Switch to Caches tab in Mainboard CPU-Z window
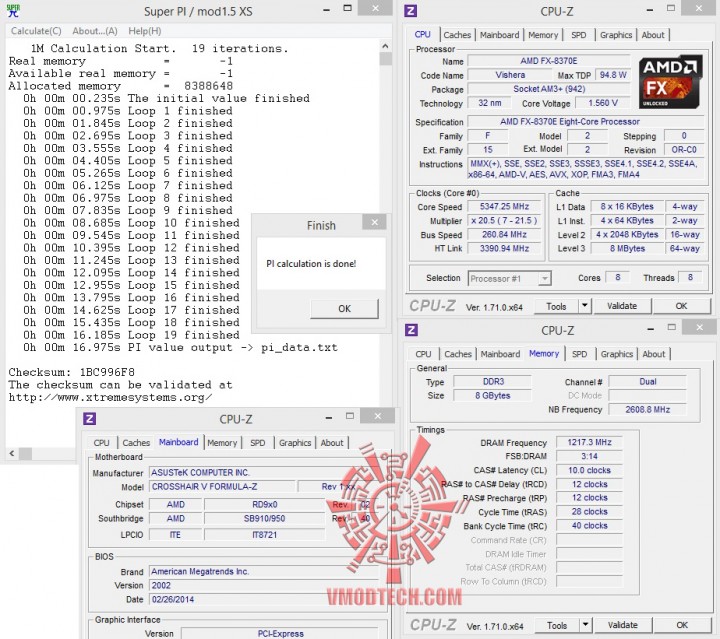 click(x=136, y=443)
